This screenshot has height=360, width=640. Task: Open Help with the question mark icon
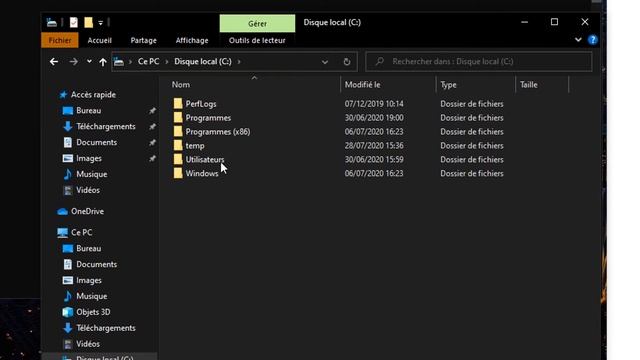tap(592, 40)
